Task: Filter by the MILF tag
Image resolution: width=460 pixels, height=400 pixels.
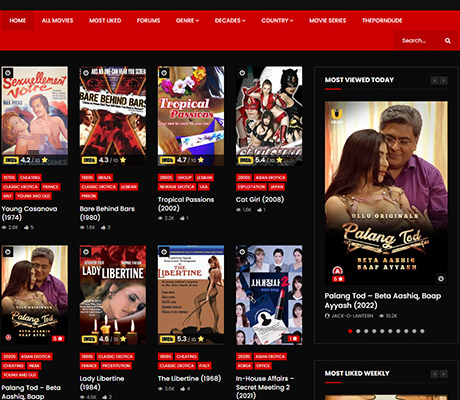Action: [7, 196]
